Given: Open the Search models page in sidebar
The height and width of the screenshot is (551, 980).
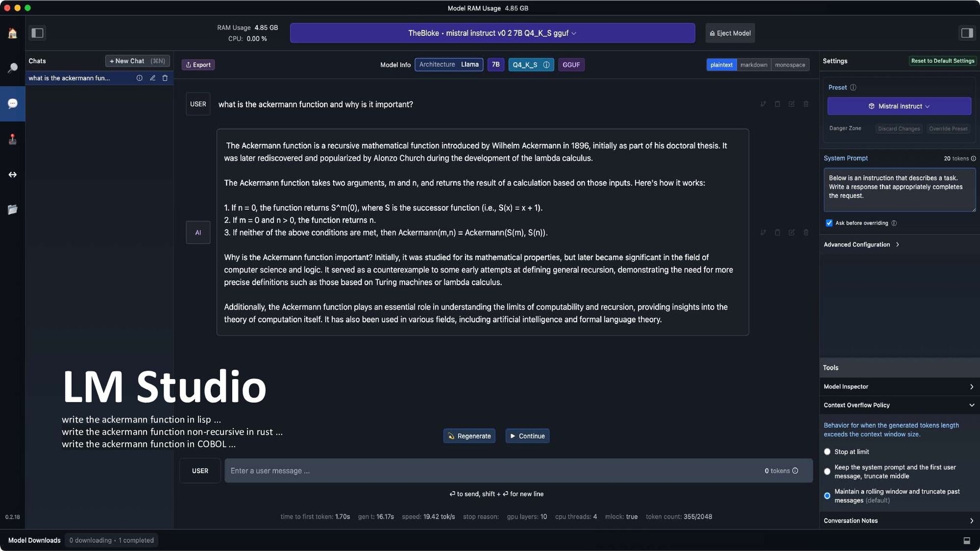Looking at the screenshot, I should [12, 68].
